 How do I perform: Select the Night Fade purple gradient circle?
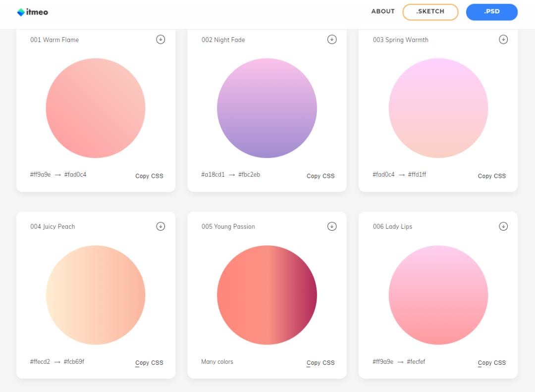click(x=267, y=108)
